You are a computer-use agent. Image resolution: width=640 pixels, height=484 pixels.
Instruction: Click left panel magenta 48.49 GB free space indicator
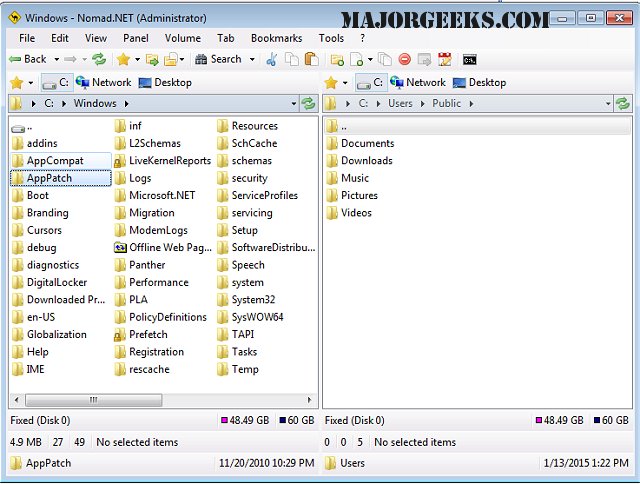(x=245, y=420)
